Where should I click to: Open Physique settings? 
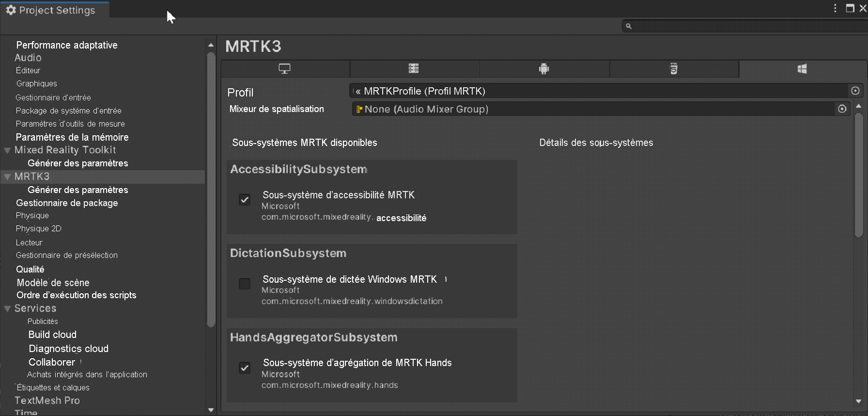pyautogui.click(x=32, y=215)
